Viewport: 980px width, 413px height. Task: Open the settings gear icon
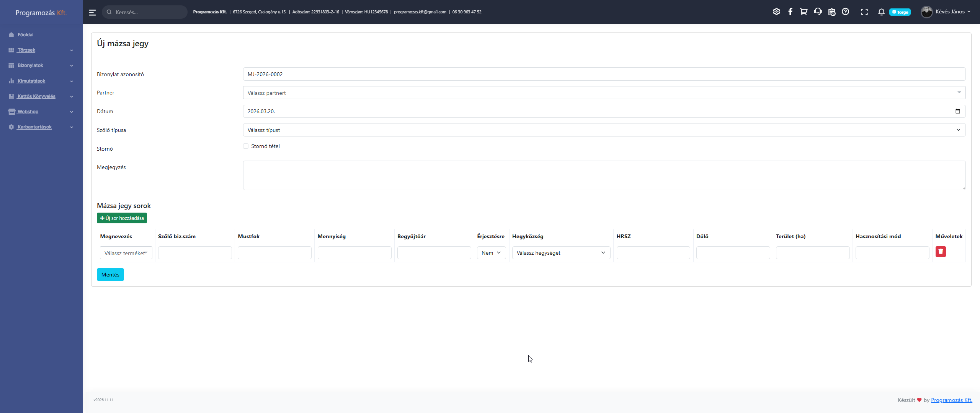pos(776,12)
